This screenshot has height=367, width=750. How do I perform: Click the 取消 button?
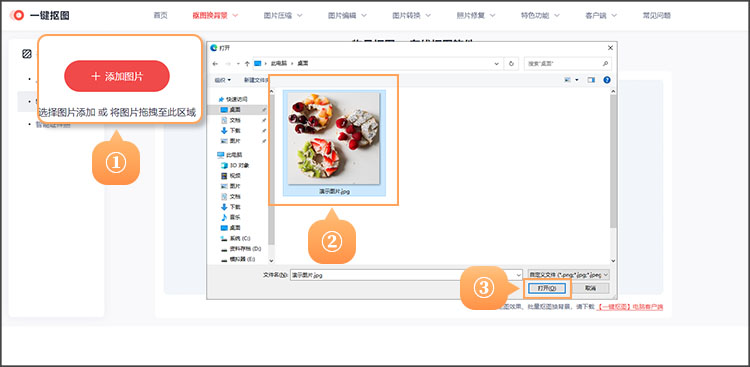tap(591, 289)
